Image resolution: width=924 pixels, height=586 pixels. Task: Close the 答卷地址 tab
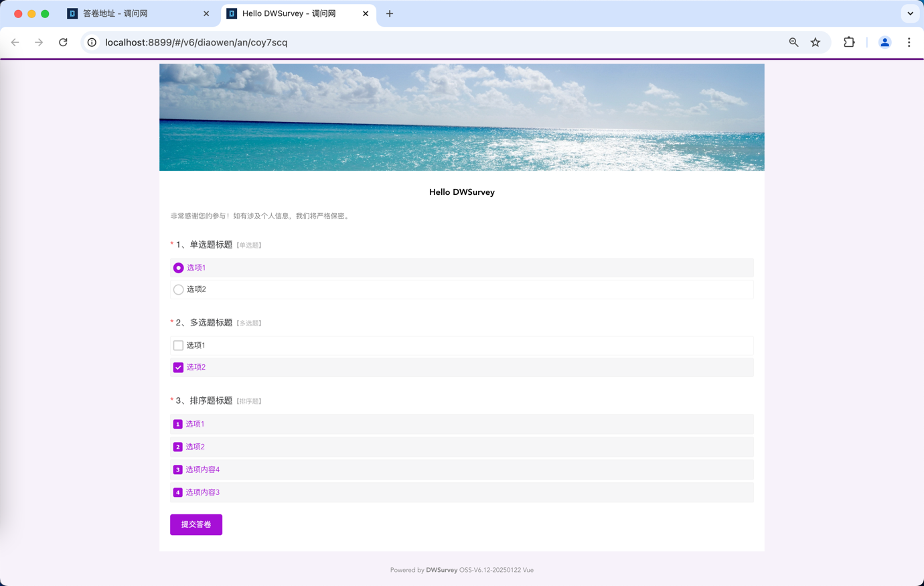point(206,13)
